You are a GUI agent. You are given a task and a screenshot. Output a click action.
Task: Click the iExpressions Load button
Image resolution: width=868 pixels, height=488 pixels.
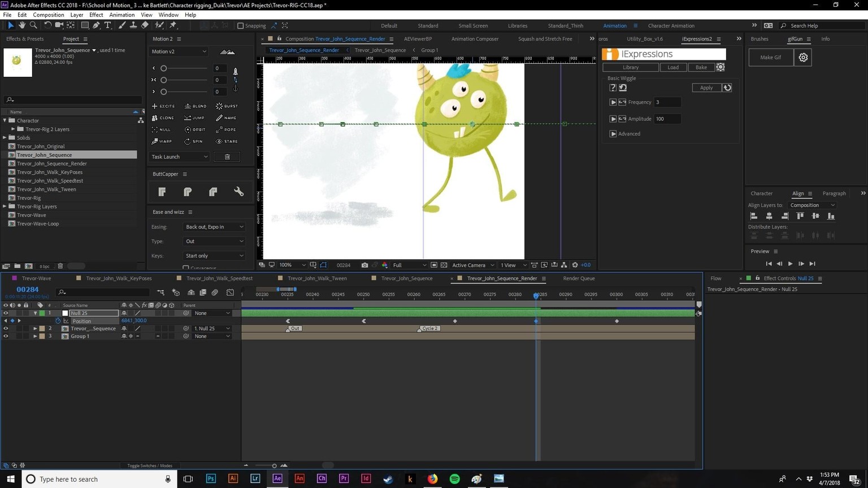coord(673,67)
